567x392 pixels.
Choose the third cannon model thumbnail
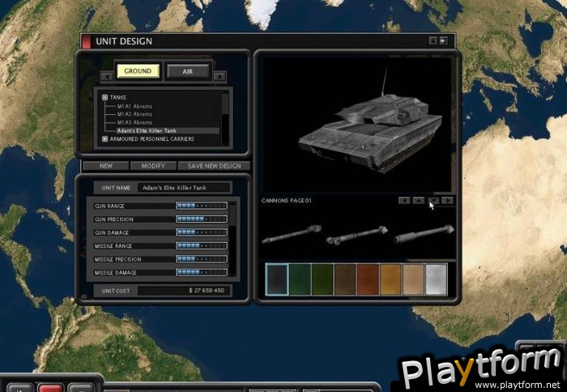pyautogui.click(x=424, y=234)
